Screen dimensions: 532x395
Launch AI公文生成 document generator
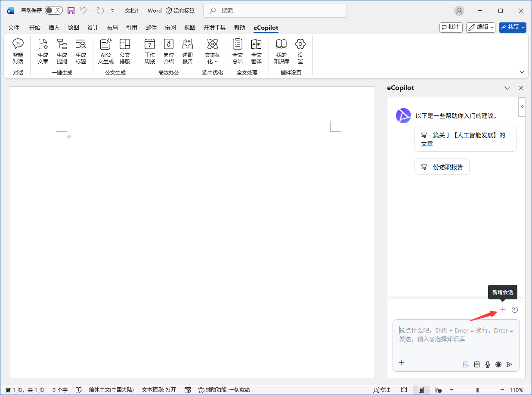pyautogui.click(x=105, y=51)
